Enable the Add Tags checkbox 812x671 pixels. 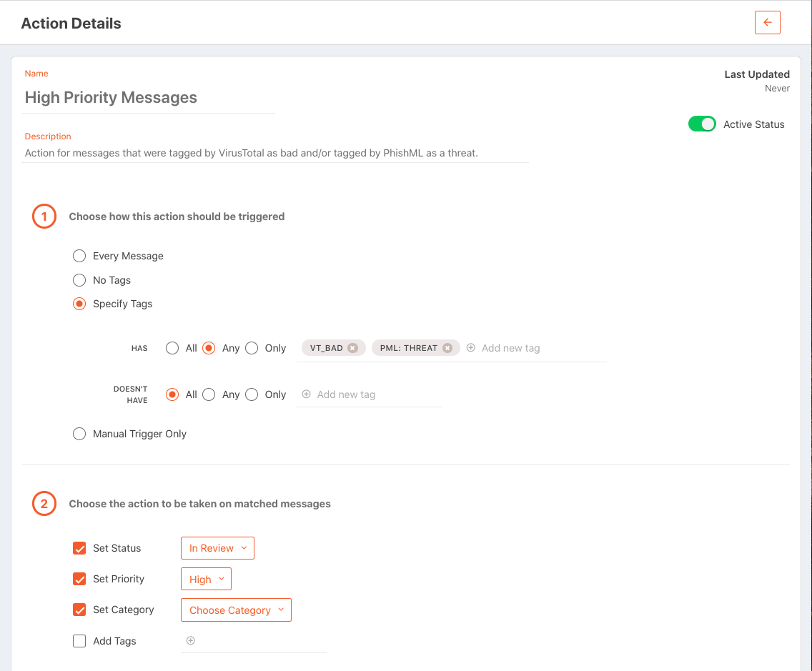[79, 641]
